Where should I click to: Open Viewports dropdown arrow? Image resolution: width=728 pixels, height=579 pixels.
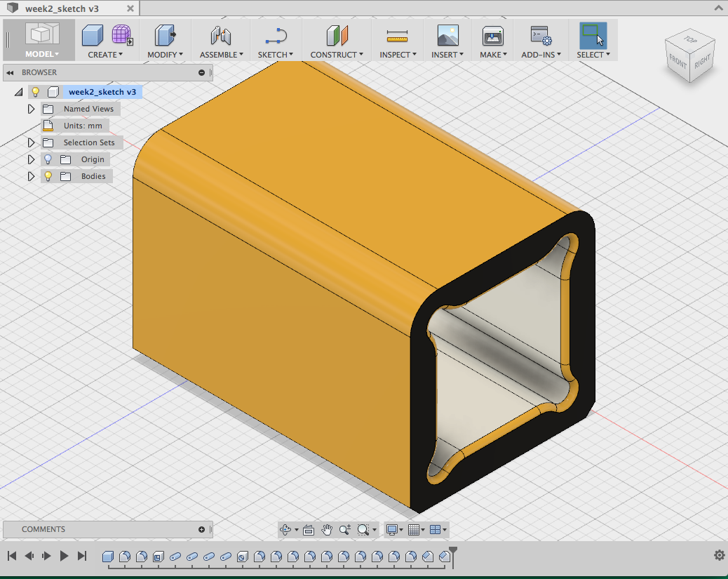[x=445, y=530]
